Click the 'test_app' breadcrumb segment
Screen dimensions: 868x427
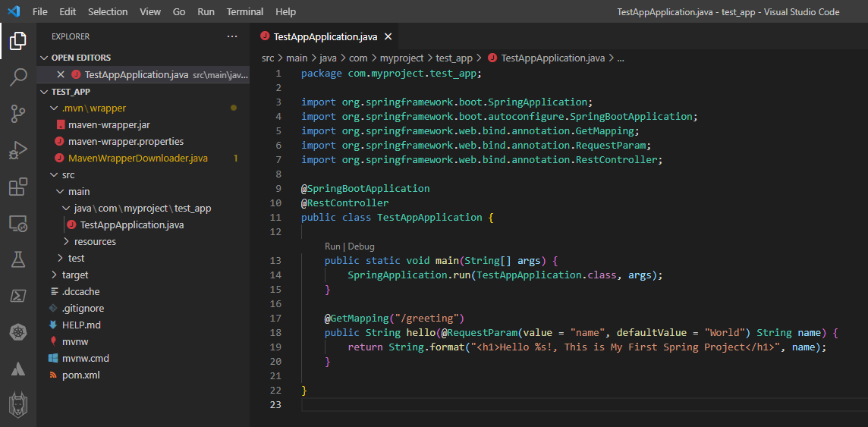(x=454, y=58)
